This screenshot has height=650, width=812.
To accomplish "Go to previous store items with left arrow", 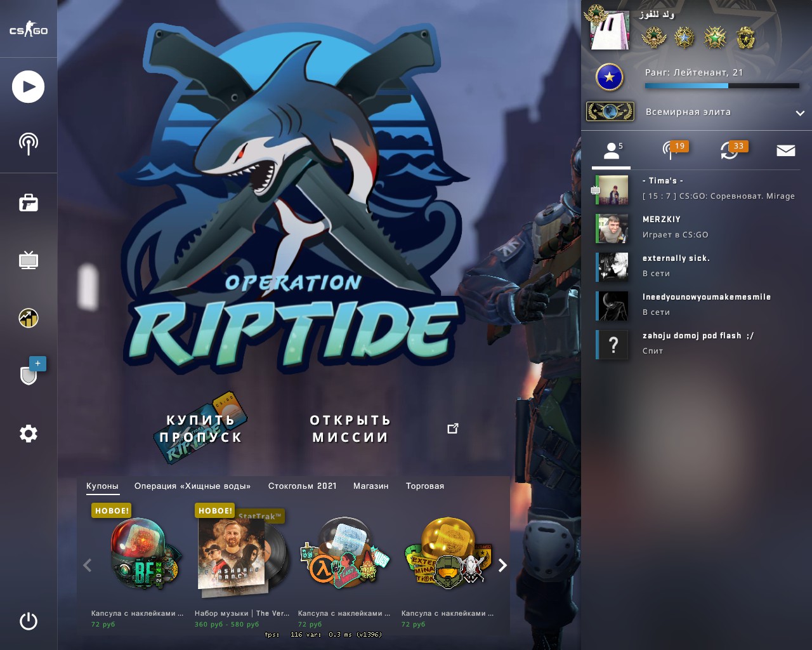I will click(x=88, y=565).
